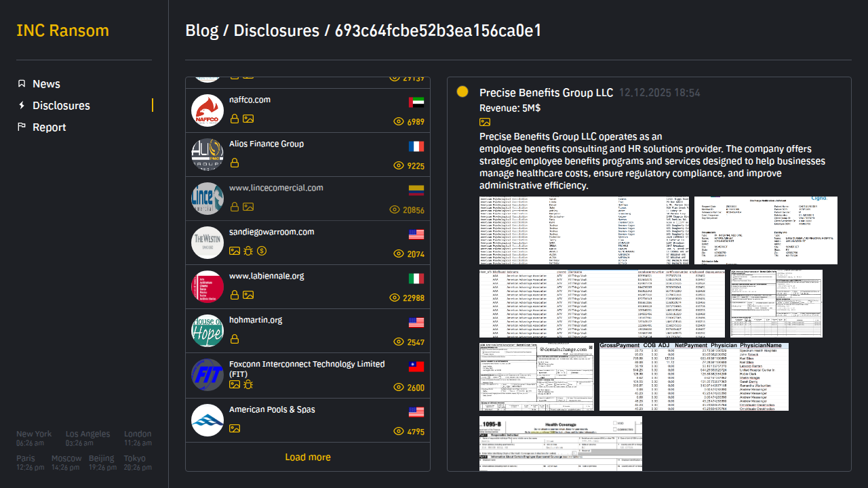Click the bug icon under the Foxconn entry
The image size is (868, 488).
[248, 384]
